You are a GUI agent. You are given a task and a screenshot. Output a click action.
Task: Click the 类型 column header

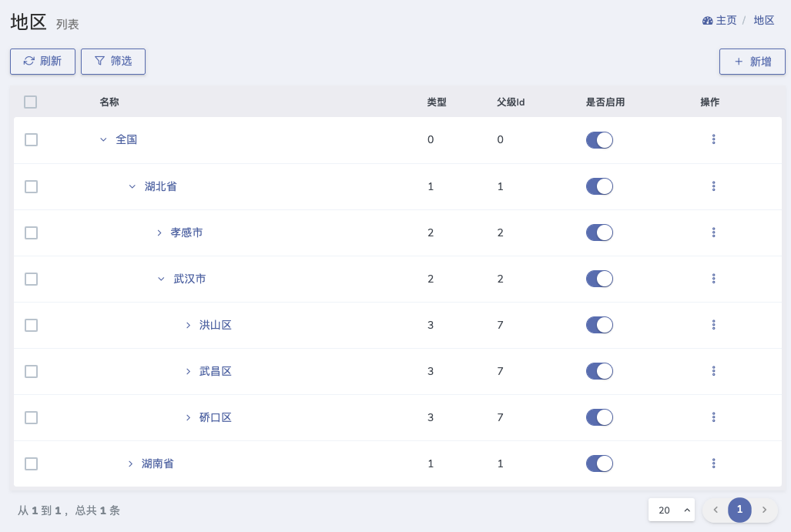437,102
